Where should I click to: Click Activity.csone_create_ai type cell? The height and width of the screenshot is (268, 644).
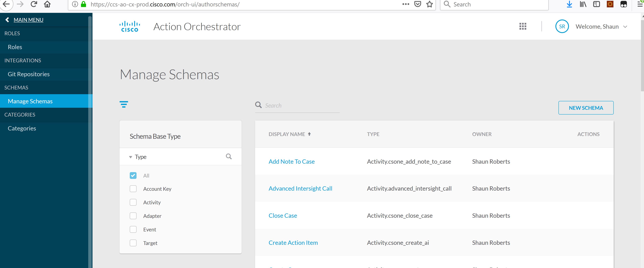coord(398,242)
